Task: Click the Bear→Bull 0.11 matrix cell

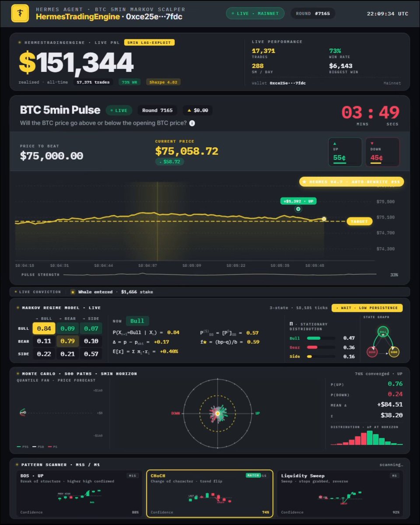Action: pyautogui.click(x=44, y=341)
